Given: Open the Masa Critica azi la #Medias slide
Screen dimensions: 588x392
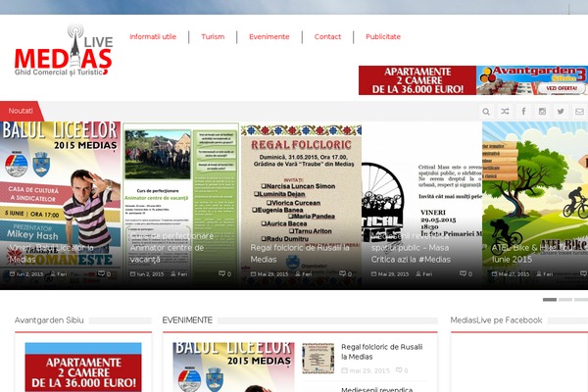Looking at the screenshot, I should point(421,206).
